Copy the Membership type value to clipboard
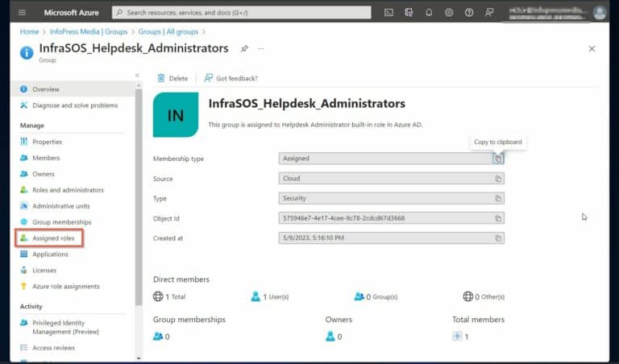Screen dimensions: 619x364 point(498,159)
